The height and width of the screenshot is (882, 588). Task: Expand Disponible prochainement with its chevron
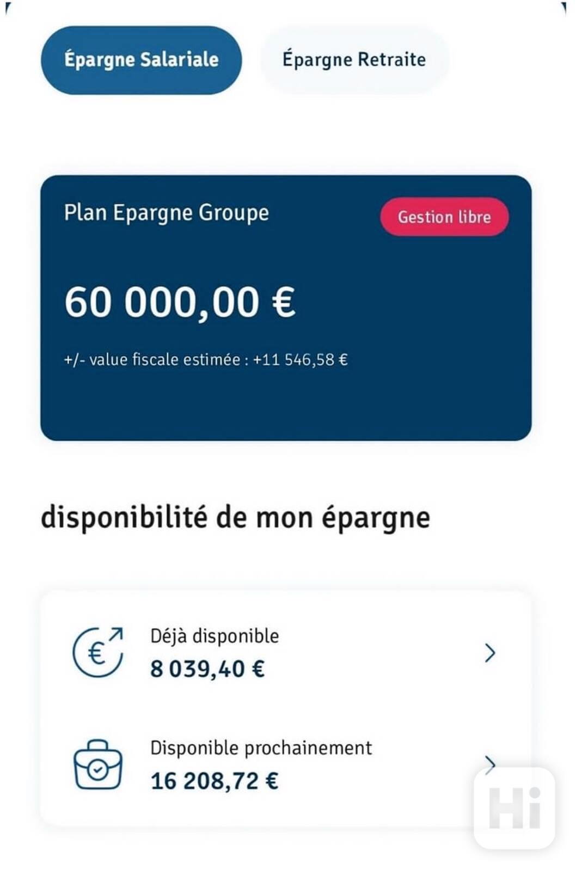point(489,763)
